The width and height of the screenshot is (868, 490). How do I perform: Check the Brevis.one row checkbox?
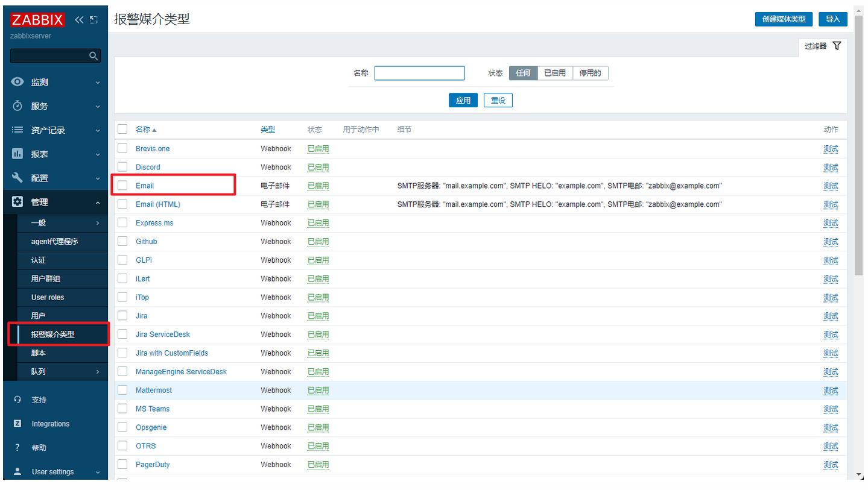click(122, 148)
